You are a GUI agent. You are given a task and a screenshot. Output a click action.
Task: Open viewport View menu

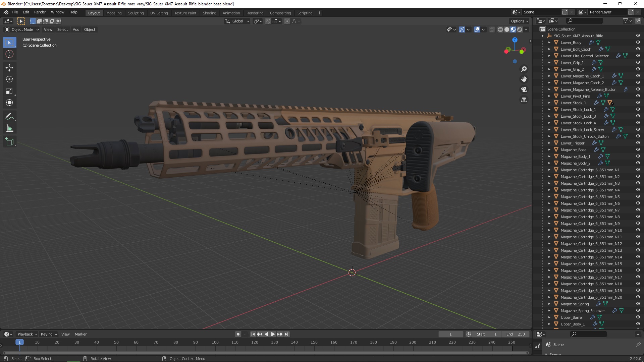click(x=48, y=29)
